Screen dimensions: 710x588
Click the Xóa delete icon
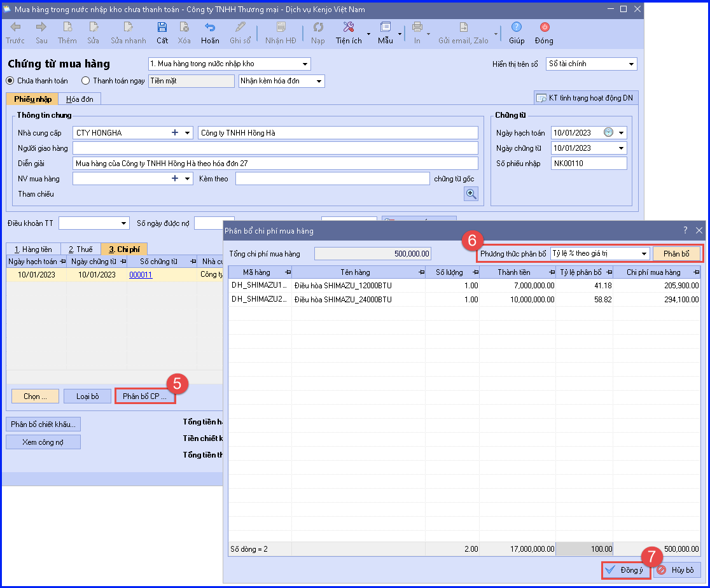point(184,27)
